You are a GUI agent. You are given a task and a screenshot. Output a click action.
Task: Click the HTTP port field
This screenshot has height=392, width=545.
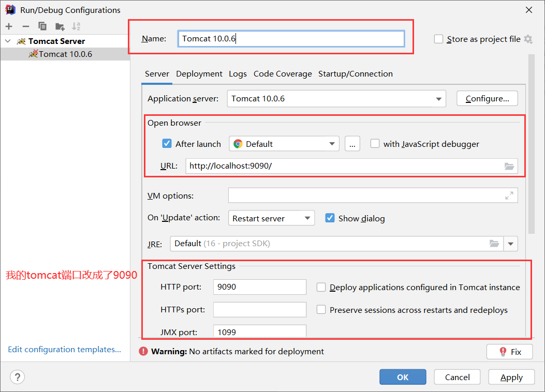(x=260, y=287)
